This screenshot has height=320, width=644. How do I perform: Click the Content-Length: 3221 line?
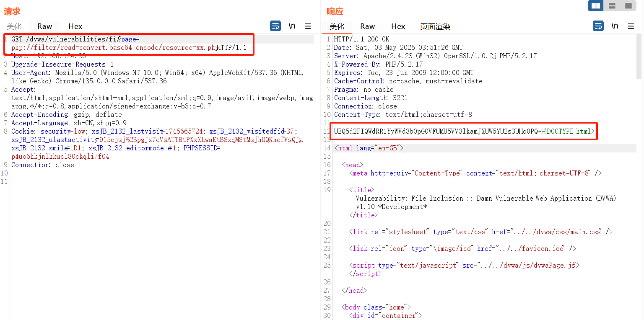click(371, 98)
